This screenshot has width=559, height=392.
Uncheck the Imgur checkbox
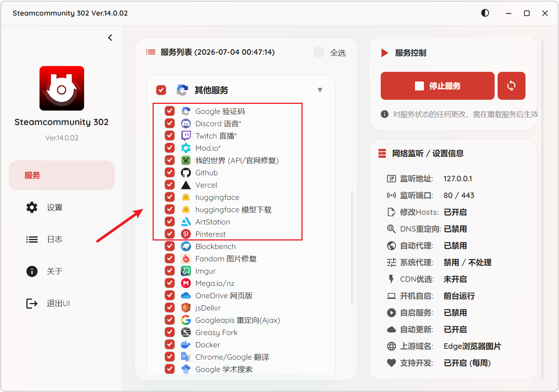[x=170, y=271]
